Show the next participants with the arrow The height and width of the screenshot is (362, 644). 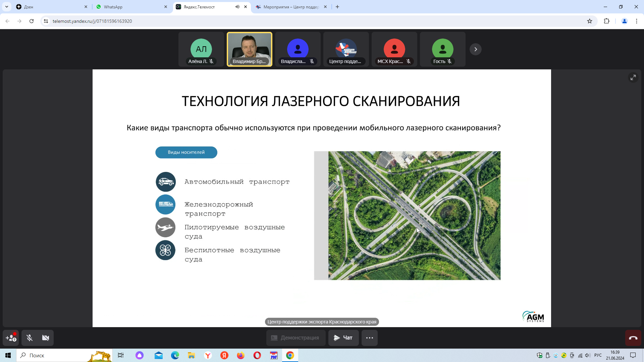(x=475, y=49)
